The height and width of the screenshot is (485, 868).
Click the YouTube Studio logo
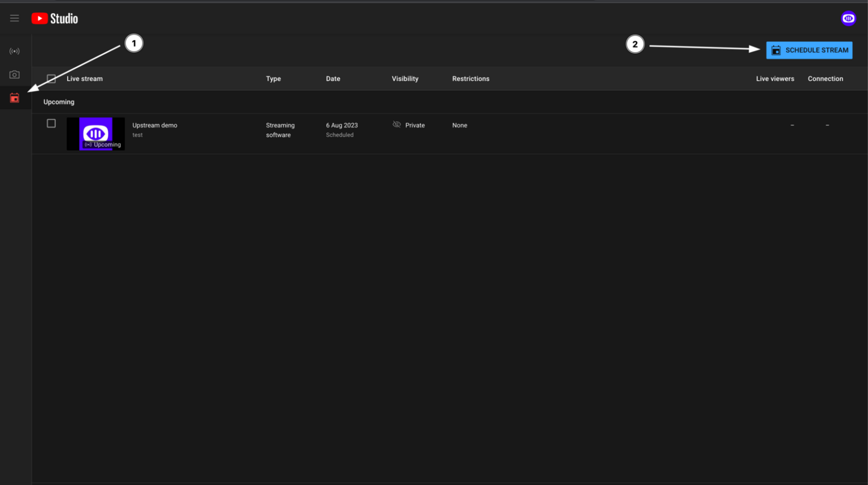click(x=54, y=18)
